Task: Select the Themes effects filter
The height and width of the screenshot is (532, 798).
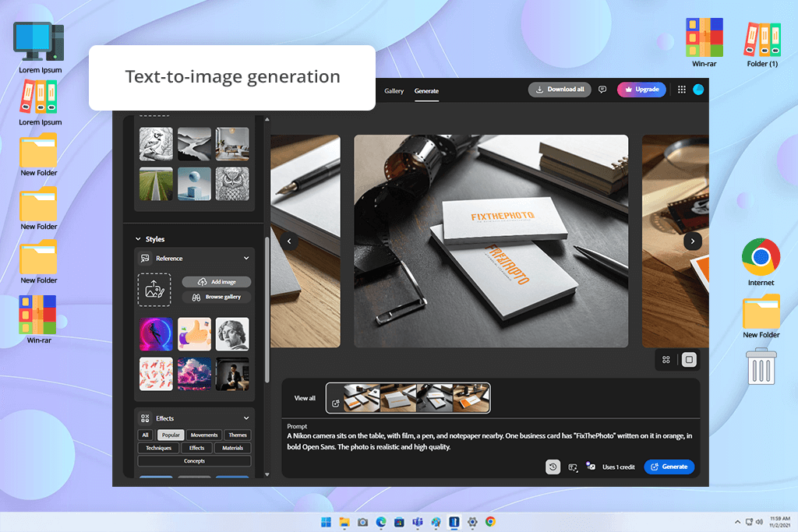Action: coord(238,435)
